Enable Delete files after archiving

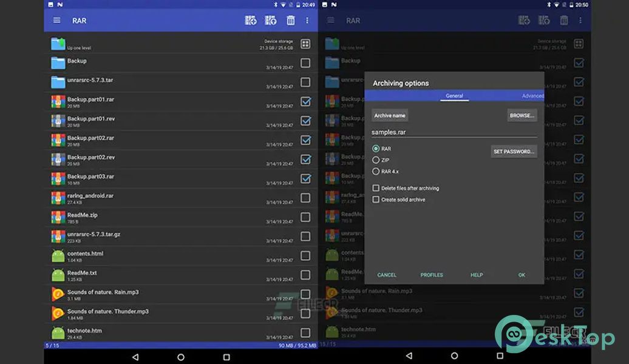pos(376,188)
